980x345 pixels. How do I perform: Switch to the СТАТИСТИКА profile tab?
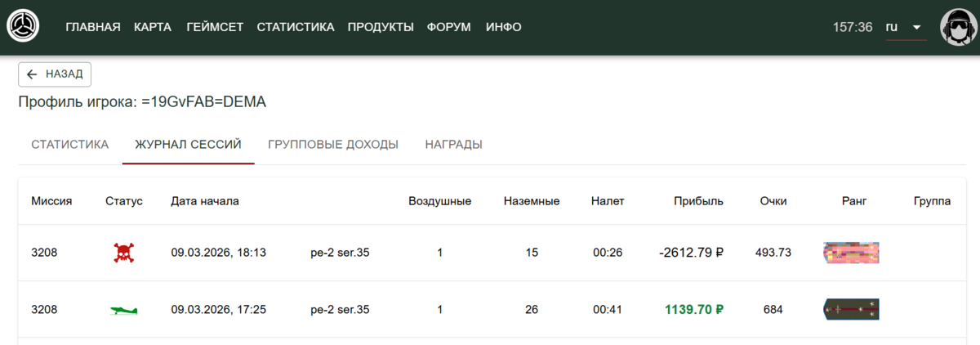pos(70,145)
